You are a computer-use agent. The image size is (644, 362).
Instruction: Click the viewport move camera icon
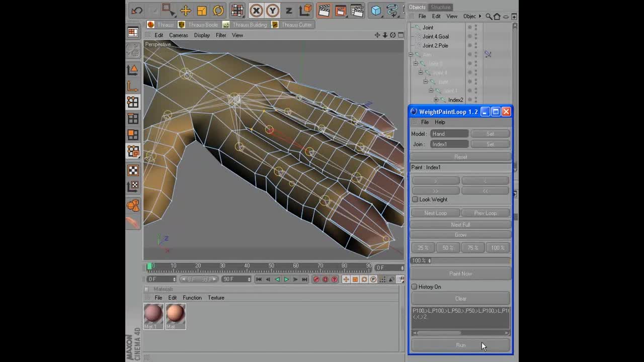(377, 35)
